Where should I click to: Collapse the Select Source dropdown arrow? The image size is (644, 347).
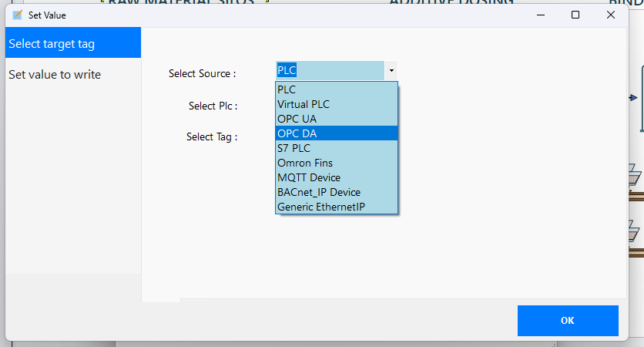pyautogui.click(x=391, y=71)
